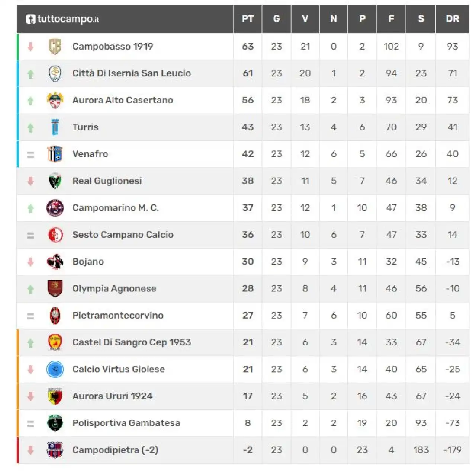Open the Campomarino M. C. team link
The image size is (476, 472).
116,208
